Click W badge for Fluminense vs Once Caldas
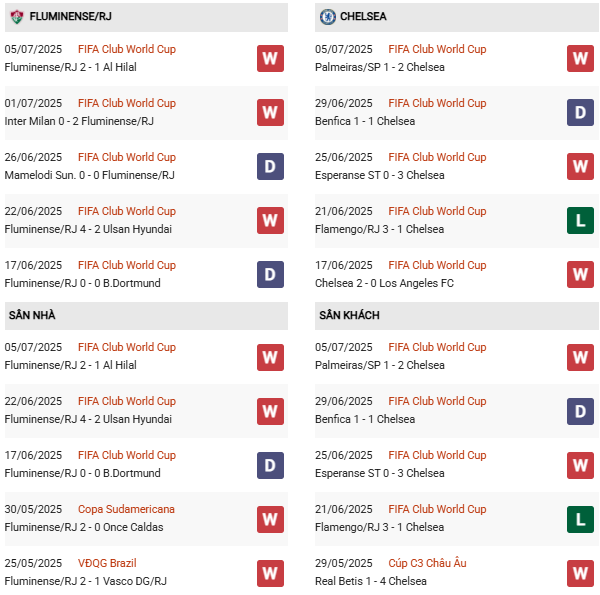 click(x=270, y=518)
